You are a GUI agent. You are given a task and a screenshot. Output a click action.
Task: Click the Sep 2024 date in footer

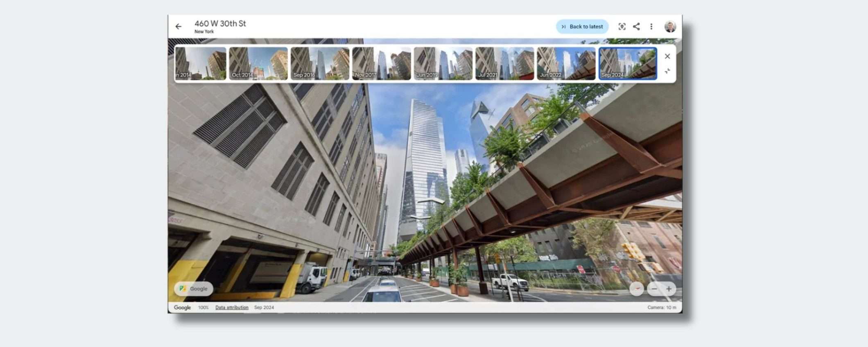click(264, 308)
